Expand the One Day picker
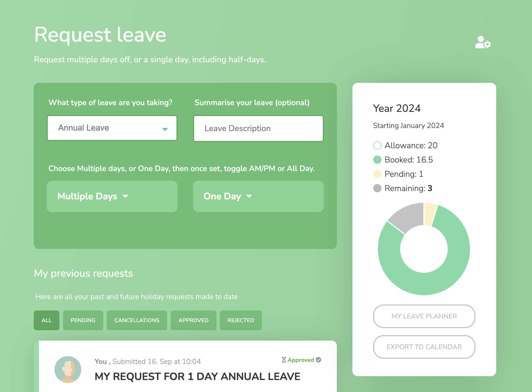This screenshot has height=392, width=532. point(258,196)
